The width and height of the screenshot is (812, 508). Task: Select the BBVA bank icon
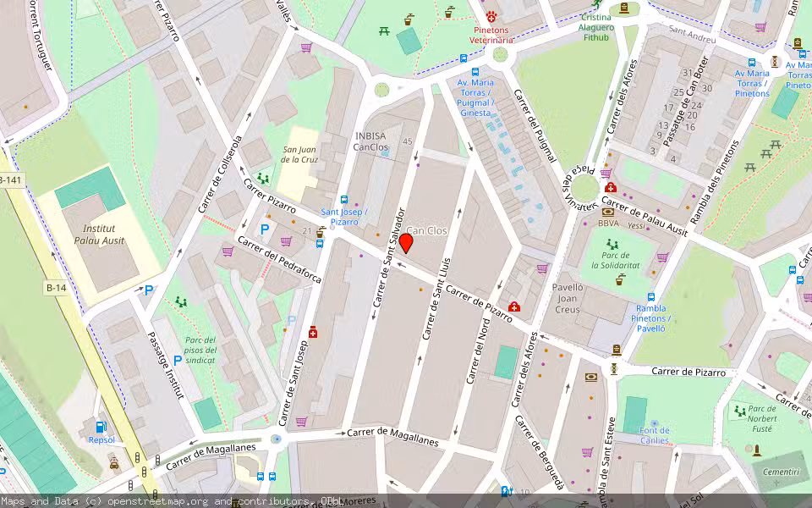coord(608,212)
